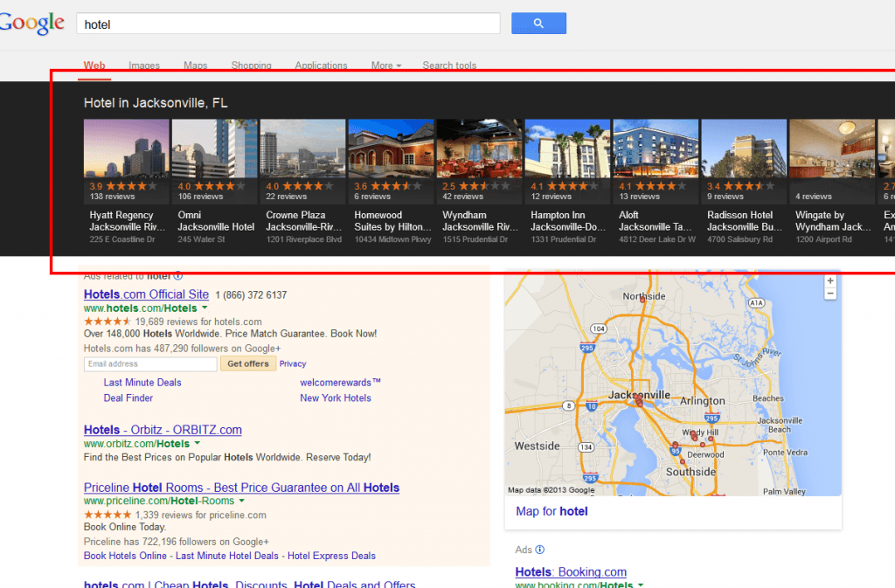Viewport: 895px width, 588px height.
Task: Zoom out on the map with minus button
Action: (830, 294)
